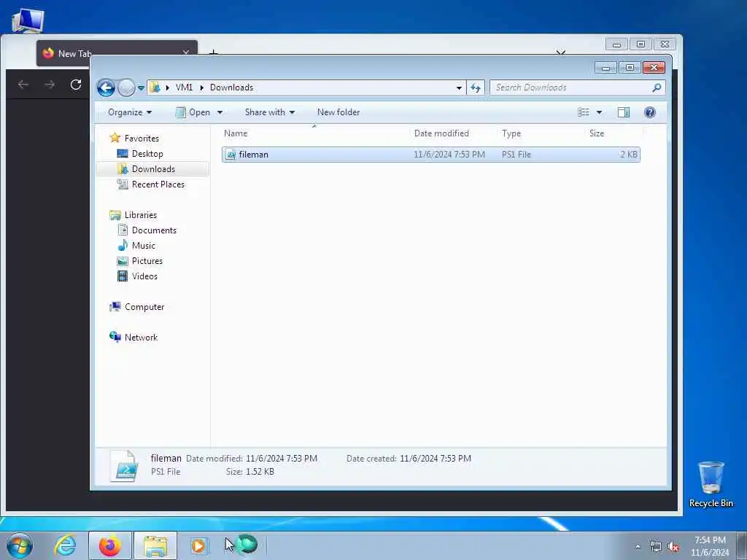Click the PowerShell file thumbnail in details pane
This screenshot has height=560, width=747.
tap(124, 466)
